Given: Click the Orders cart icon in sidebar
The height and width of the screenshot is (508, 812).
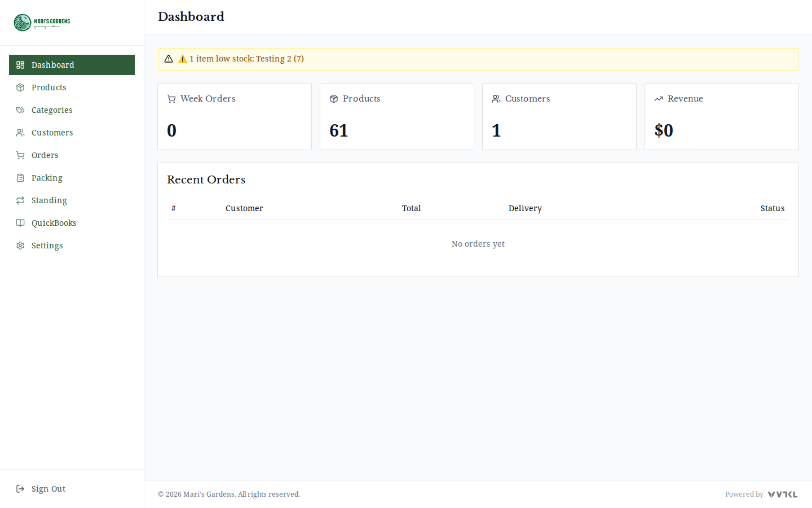Looking at the screenshot, I should [20, 155].
